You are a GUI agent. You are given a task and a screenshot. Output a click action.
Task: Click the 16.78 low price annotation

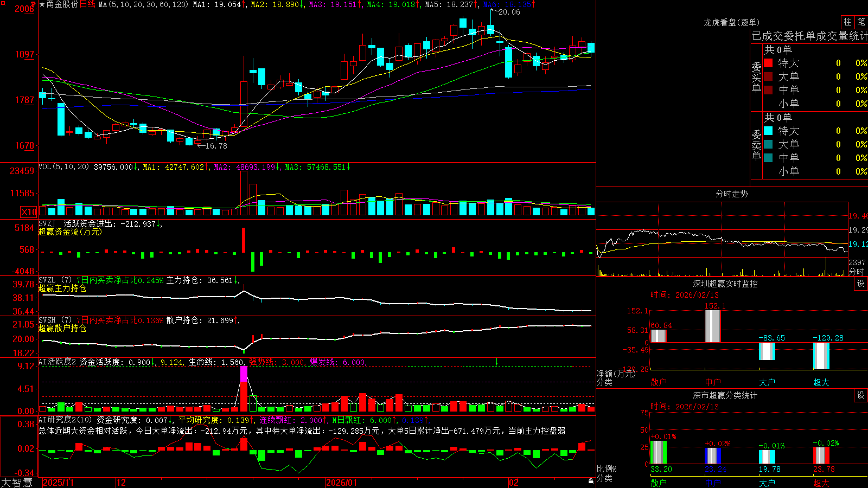(216, 146)
